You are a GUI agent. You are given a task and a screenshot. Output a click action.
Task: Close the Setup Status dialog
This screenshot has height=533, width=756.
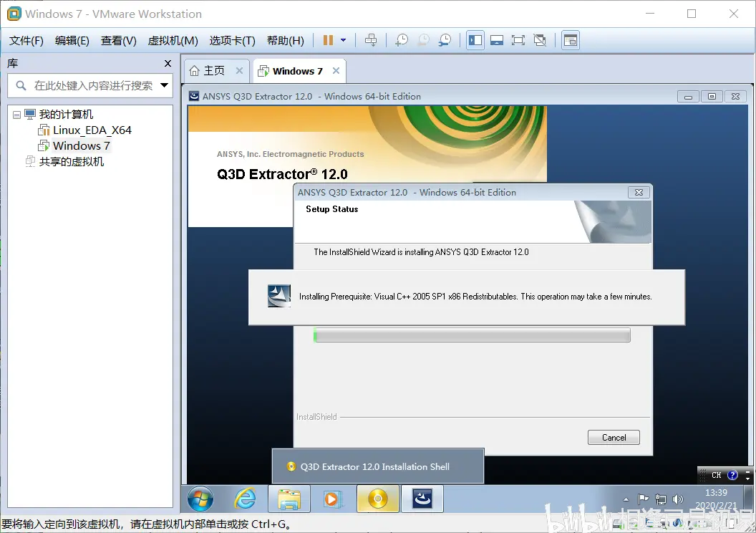639,193
